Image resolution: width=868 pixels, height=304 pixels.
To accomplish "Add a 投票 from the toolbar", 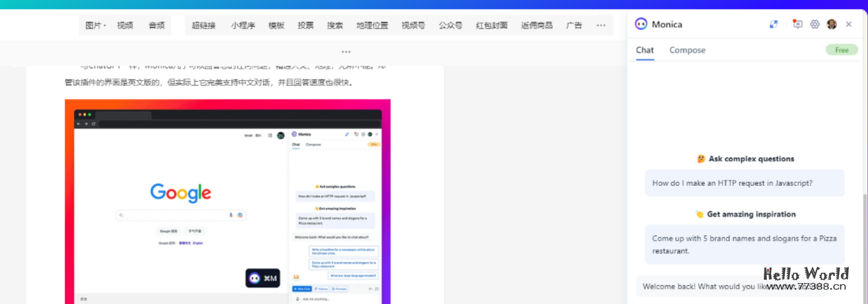I will pyautogui.click(x=306, y=25).
